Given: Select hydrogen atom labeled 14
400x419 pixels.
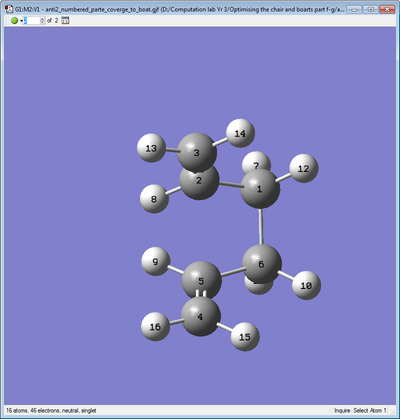Looking at the screenshot, I should pos(240,133).
